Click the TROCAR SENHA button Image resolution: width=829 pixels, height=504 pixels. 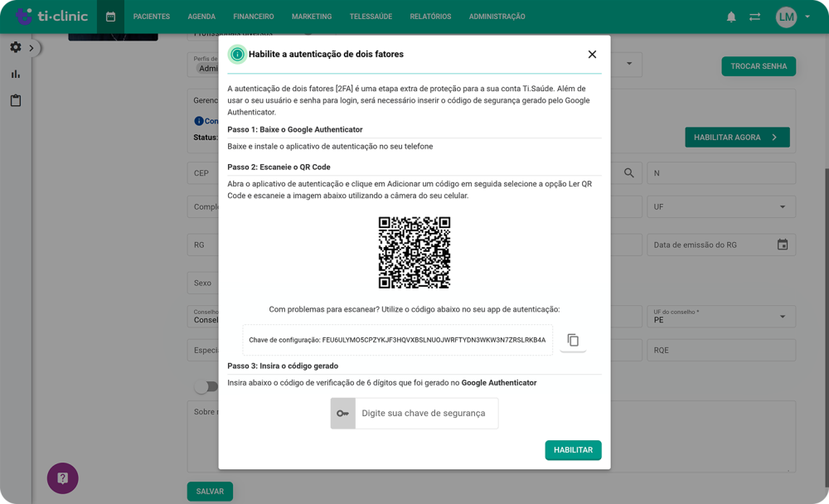click(x=759, y=66)
